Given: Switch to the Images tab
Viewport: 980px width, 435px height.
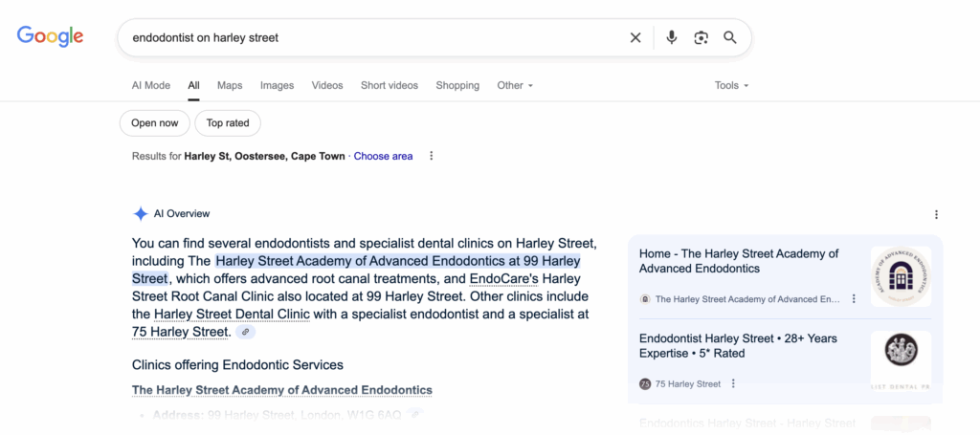Looking at the screenshot, I should (277, 85).
